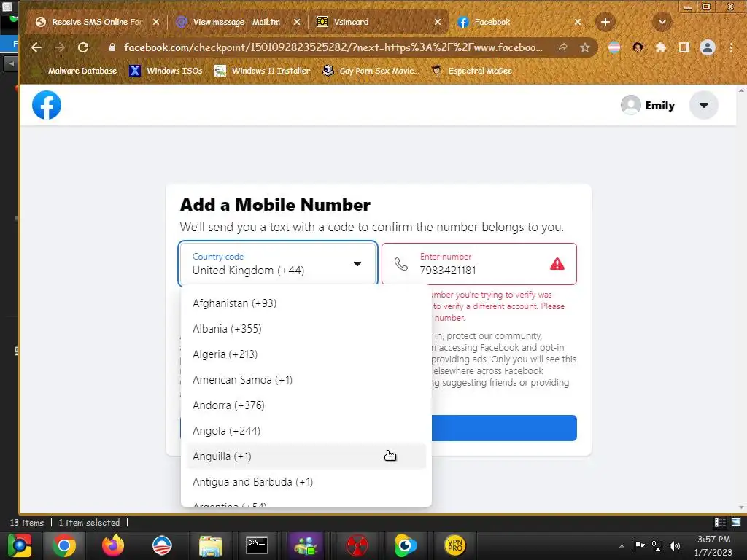Screen dimensions: 747x560
Task: Show hidden tray icons arrow
Action: tap(622, 547)
